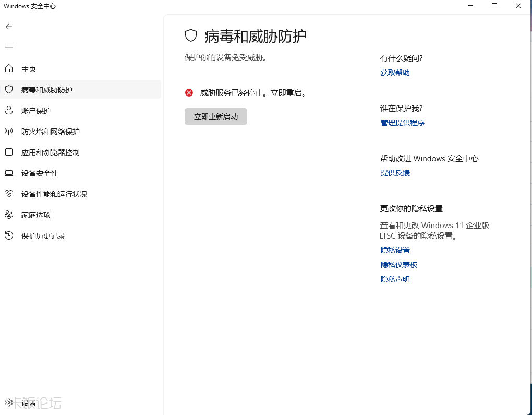Image resolution: width=532 pixels, height=415 pixels.
Task: Click the family icon for 家庭选项
Action: [x=9, y=215]
